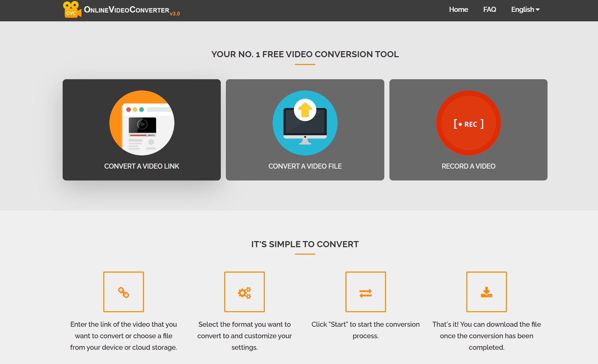Image resolution: width=598 pixels, height=364 pixels.
Task: Click the OnlineVideoConverter v3.0 title text
Action: tap(132, 10)
